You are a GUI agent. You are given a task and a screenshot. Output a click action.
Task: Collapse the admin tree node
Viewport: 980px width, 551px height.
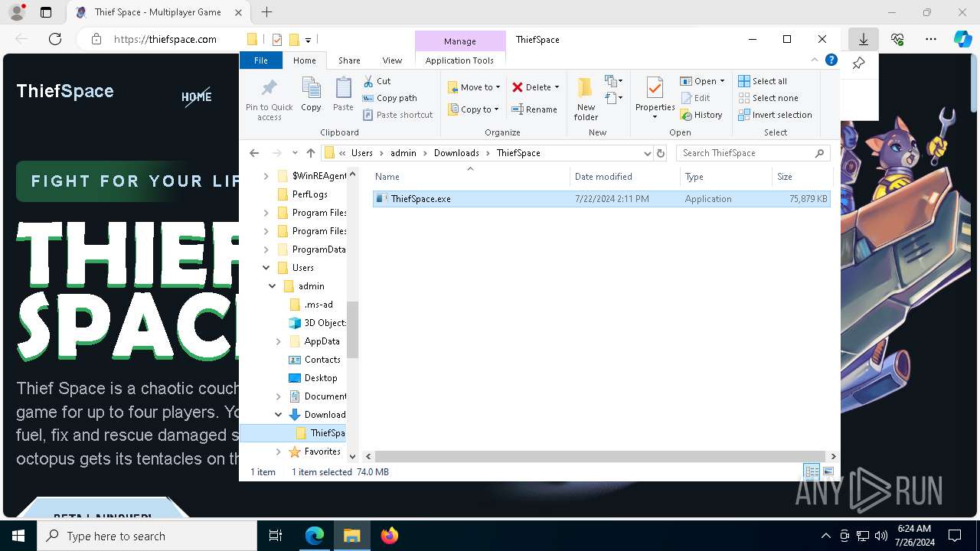272,286
